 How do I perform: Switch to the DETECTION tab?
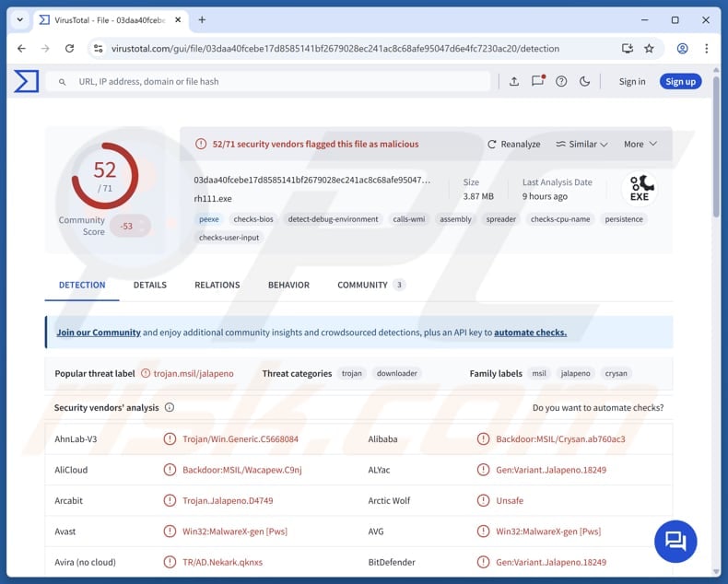[x=82, y=285]
